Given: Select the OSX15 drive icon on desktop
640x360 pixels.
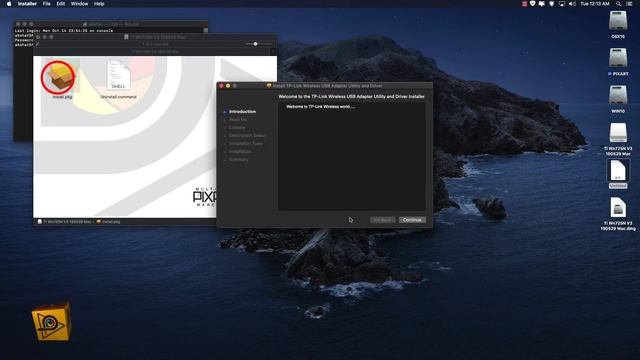Looking at the screenshot, I should click(x=618, y=21).
